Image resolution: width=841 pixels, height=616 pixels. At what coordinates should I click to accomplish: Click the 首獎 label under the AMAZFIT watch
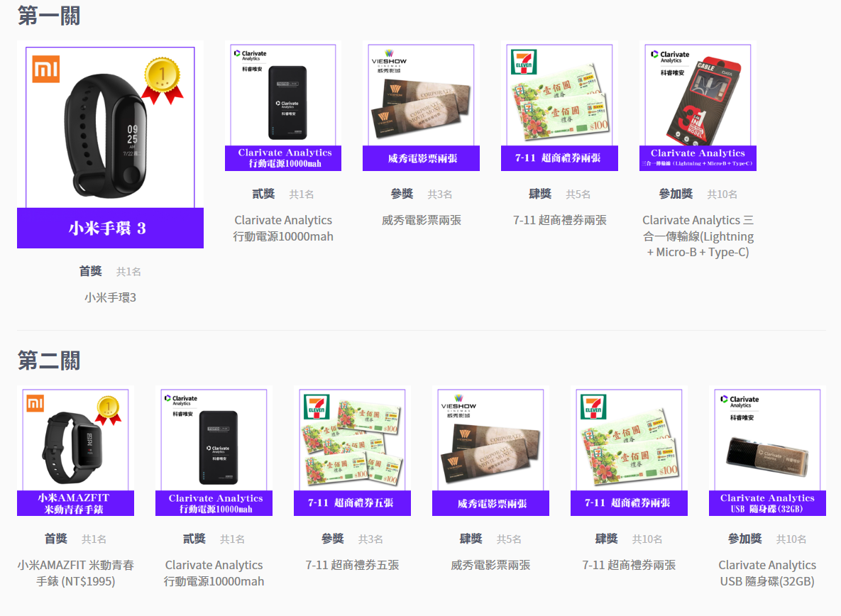(56, 539)
